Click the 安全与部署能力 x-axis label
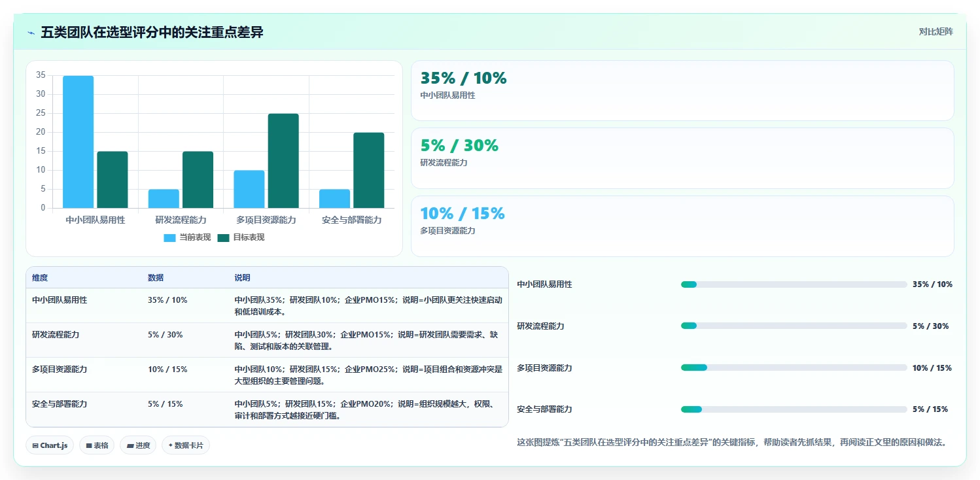 point(352,220)
